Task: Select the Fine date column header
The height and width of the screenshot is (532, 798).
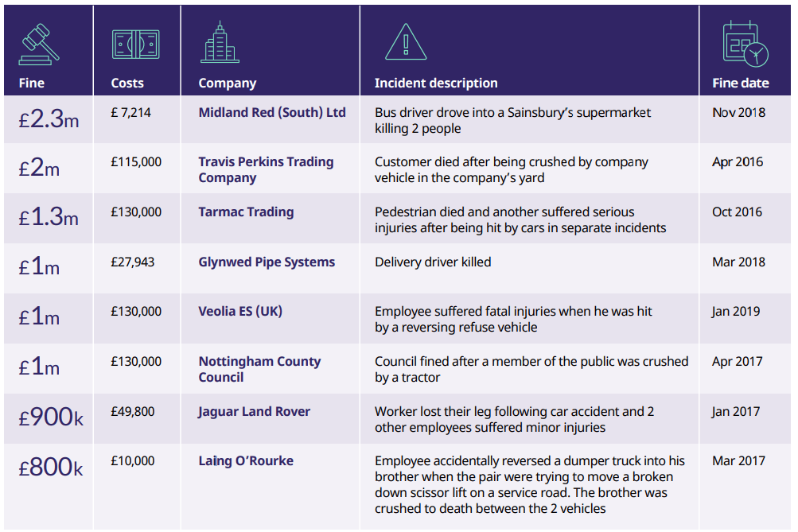Action: coord(741,83)
